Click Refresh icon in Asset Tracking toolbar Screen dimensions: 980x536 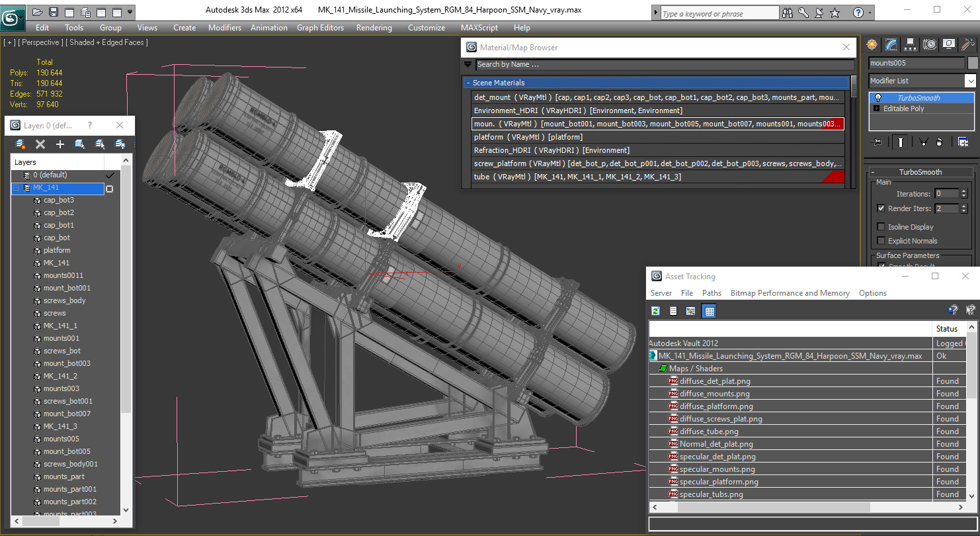[x=655, y=311]
